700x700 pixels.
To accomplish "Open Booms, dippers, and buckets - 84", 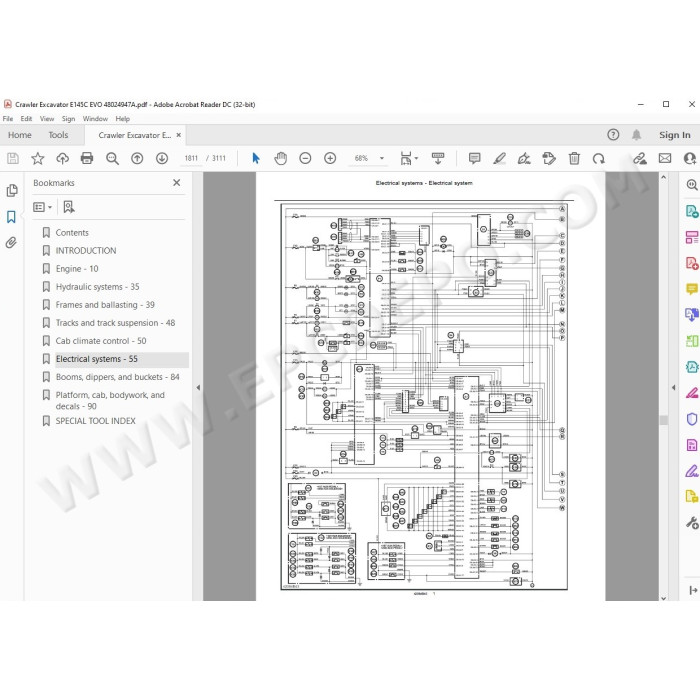I will (117, 377).
